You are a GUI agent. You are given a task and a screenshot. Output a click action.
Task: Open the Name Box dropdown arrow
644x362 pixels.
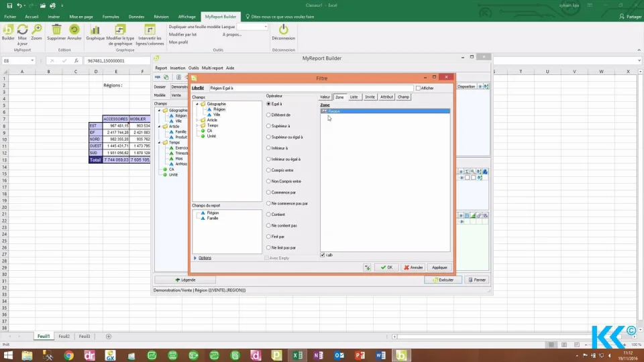pos(32,61)
